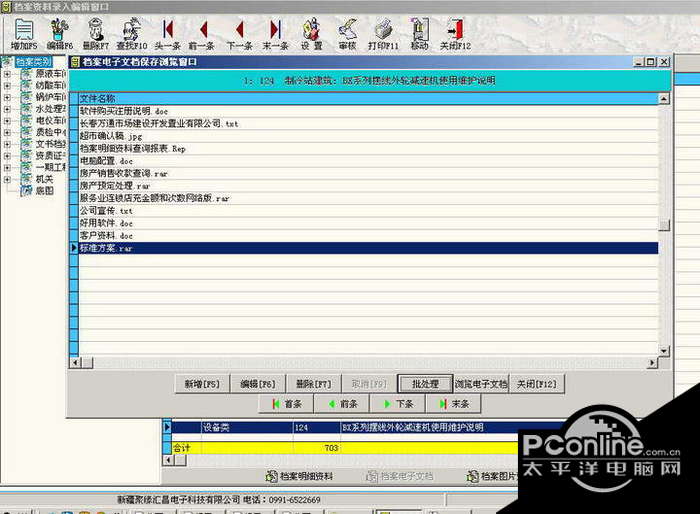This screenshot has height=514, width=700.
Task: Select file 公司宣传.txt
Action: (x=368, y=210)
